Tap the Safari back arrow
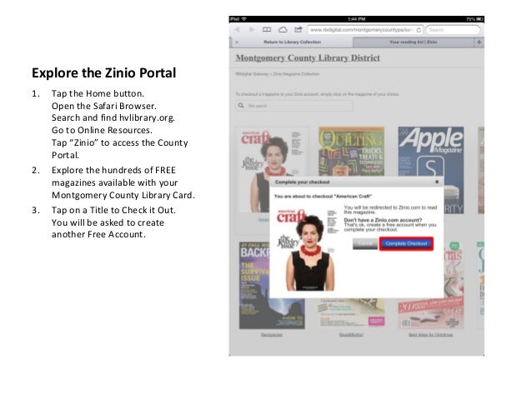 tap(237, 30)
